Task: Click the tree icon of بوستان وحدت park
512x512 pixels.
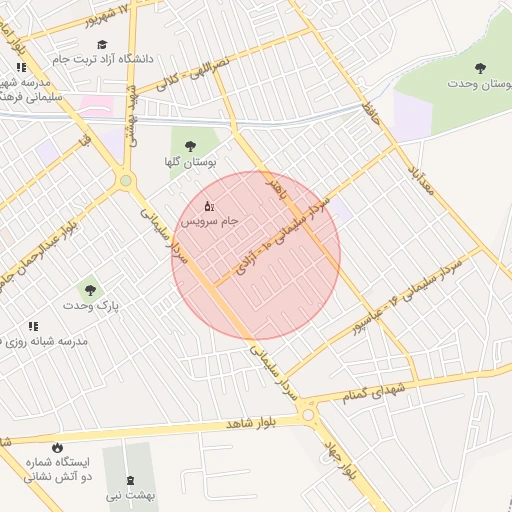Action: pos(480,69)
